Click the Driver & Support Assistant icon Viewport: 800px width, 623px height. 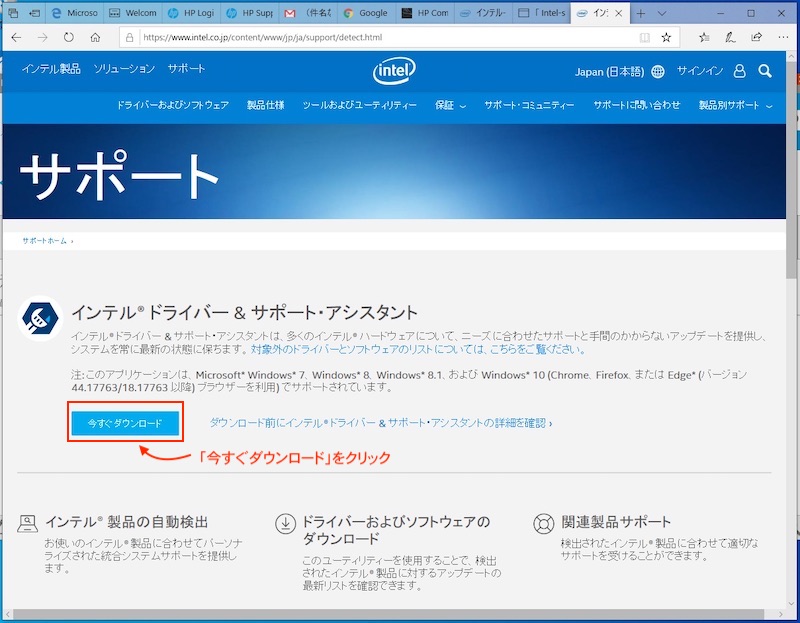point(40,318)
